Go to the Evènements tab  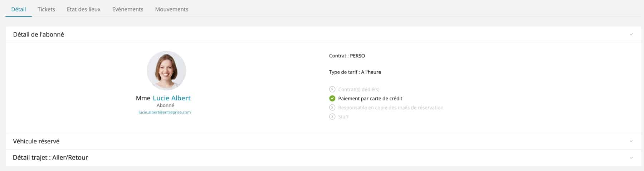click(x=128, y=9)
